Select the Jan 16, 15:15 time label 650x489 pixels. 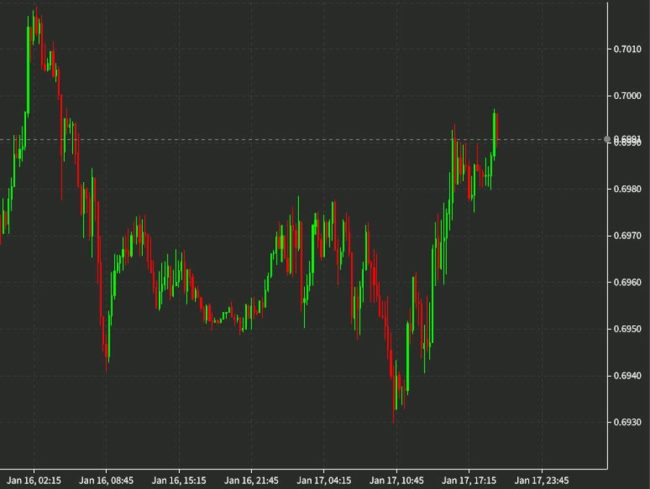coord(179,479)
